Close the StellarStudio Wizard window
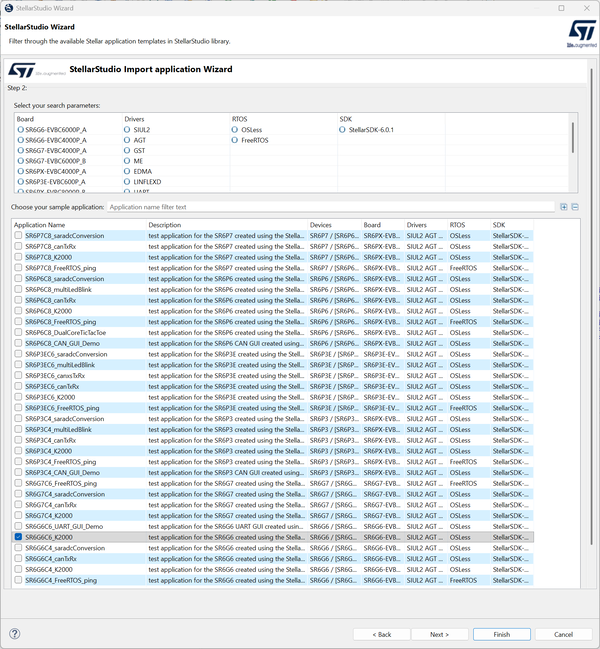The image size is (600, 649). [x=587, y=8]
